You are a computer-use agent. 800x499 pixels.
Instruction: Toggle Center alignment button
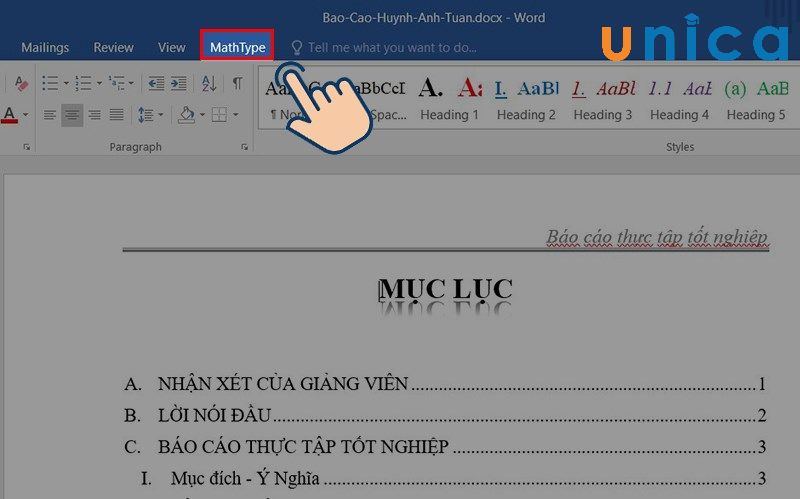(x=72, y=115)
